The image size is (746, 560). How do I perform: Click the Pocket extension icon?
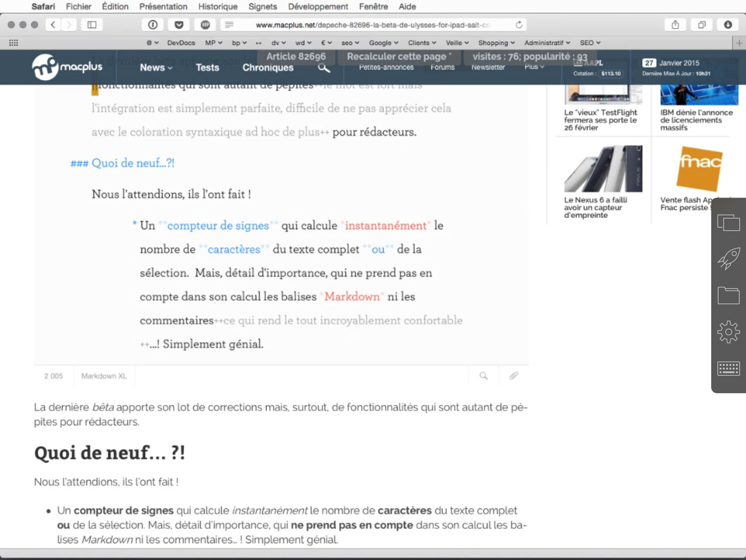click(x=179, y=24)
